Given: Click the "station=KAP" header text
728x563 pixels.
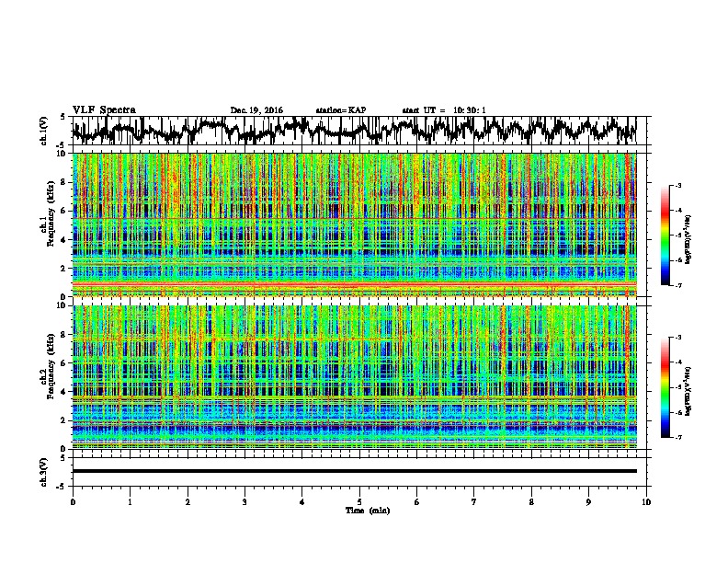Looking at the screenshot, I should coord(341,110).
